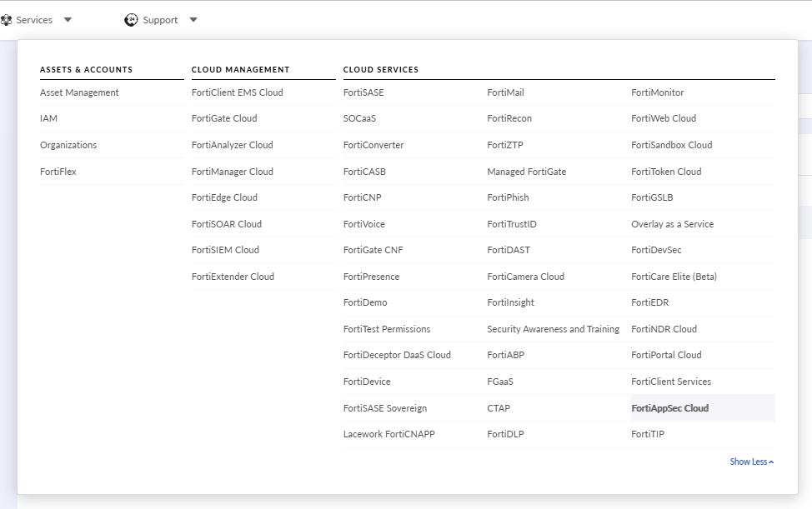
Task: Select FortiAppSec Cloud
Action: click(x=669, y=408)
